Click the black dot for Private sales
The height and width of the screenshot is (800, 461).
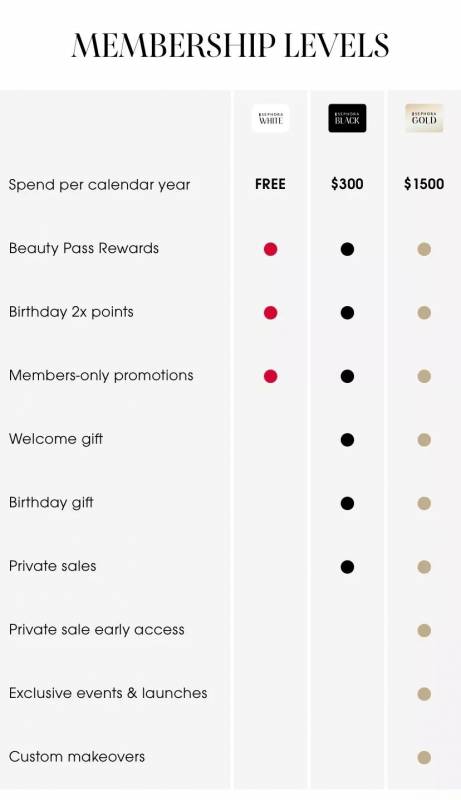pyautogui.click(x=347, y=567)
